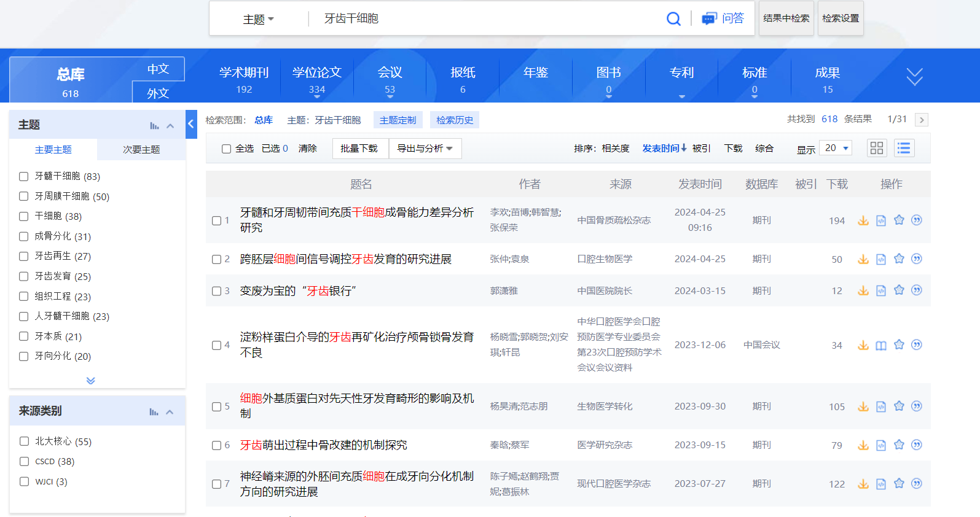
Task: Open the display count 20 dropdown
Action: point(836,148)
